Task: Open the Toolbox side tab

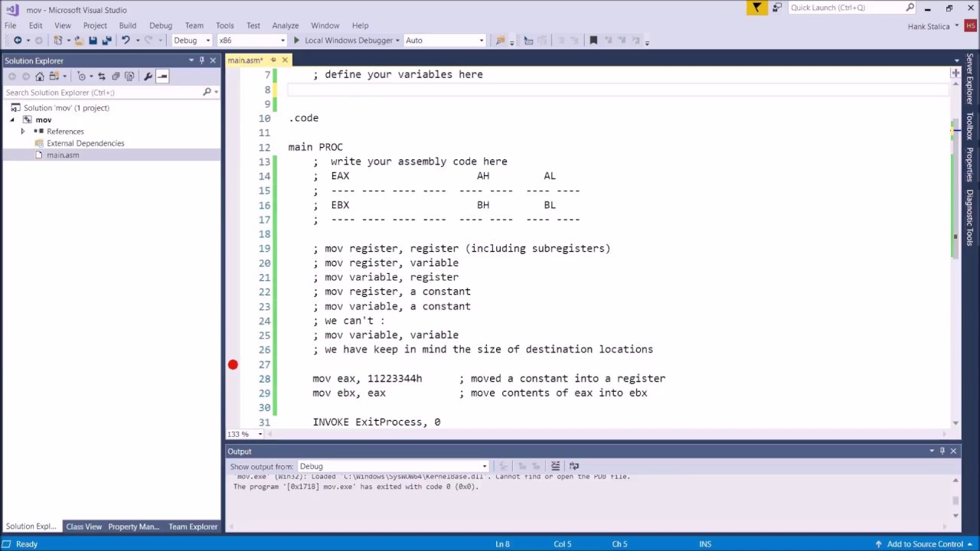Action: point(969,126)
